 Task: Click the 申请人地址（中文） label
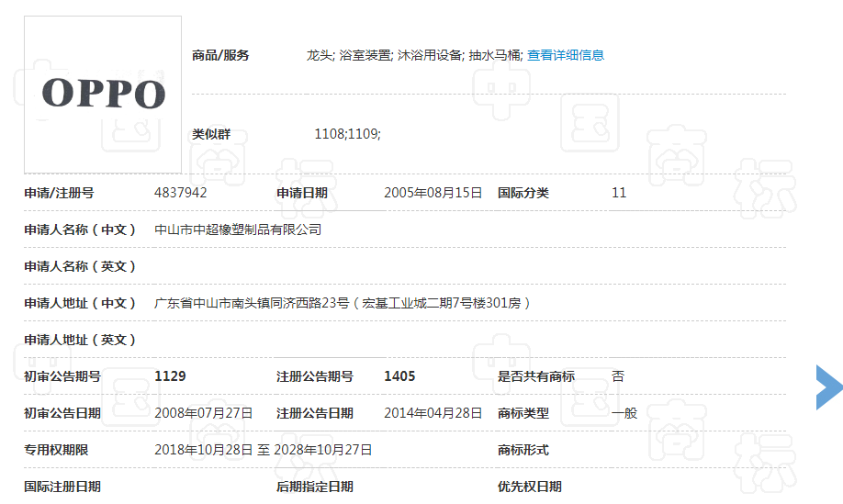[81, 303]
